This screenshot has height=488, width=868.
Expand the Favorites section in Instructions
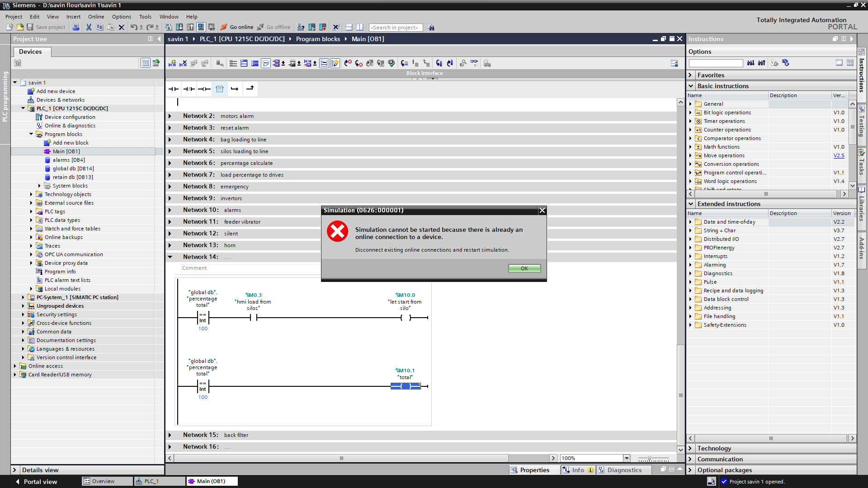pyautogui.click(x=691, y=75)
